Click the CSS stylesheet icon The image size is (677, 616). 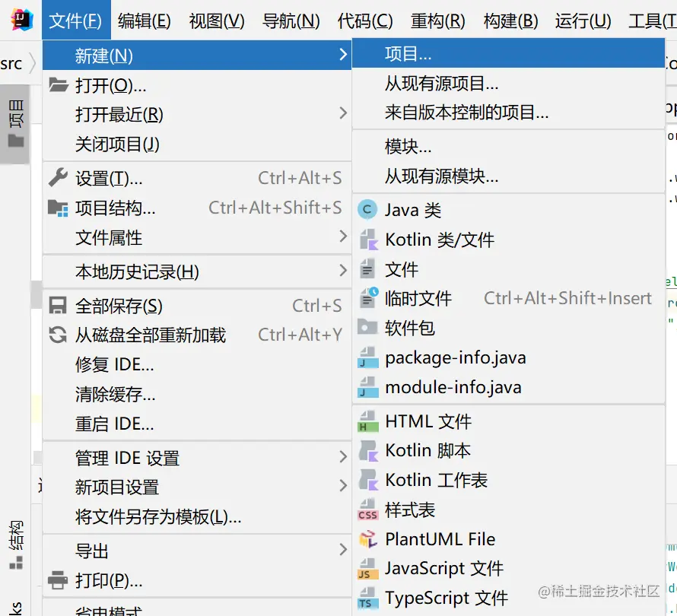click(368, 510)
